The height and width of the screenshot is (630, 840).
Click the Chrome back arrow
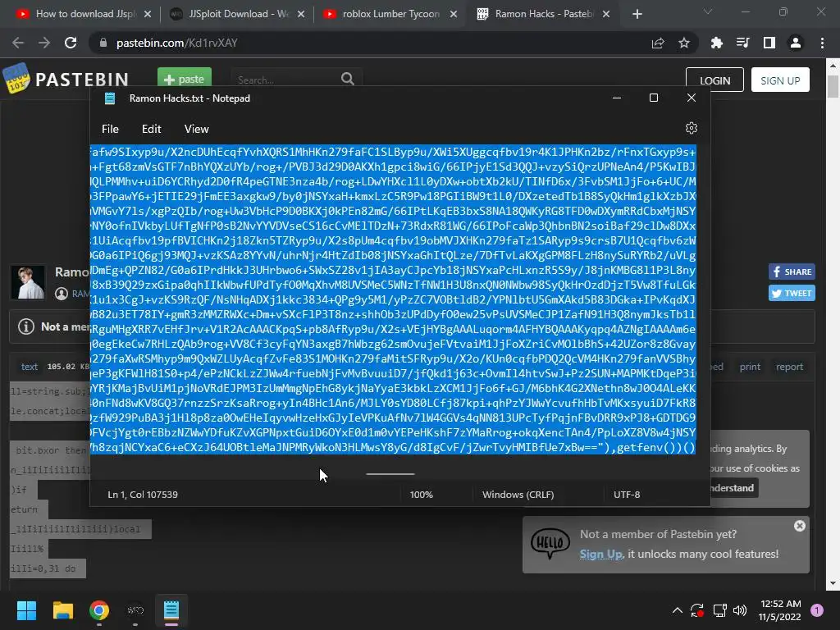(x=18, y=43)
